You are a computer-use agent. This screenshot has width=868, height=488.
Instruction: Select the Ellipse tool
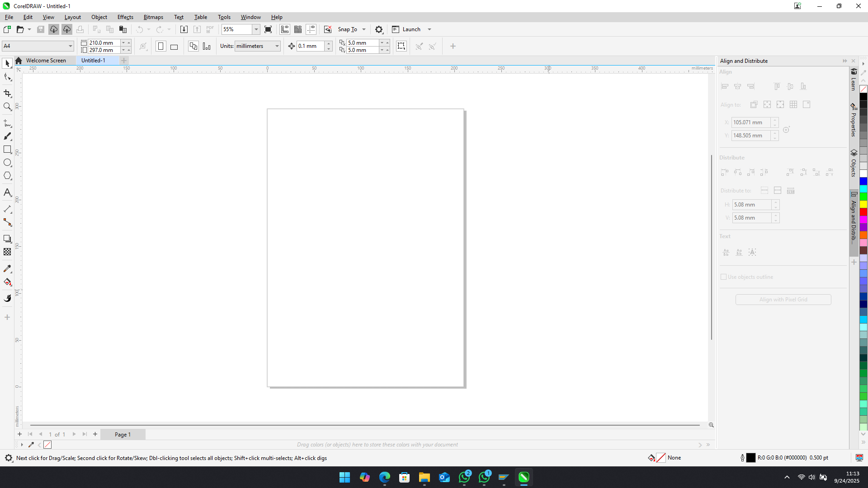coord(7,163)
